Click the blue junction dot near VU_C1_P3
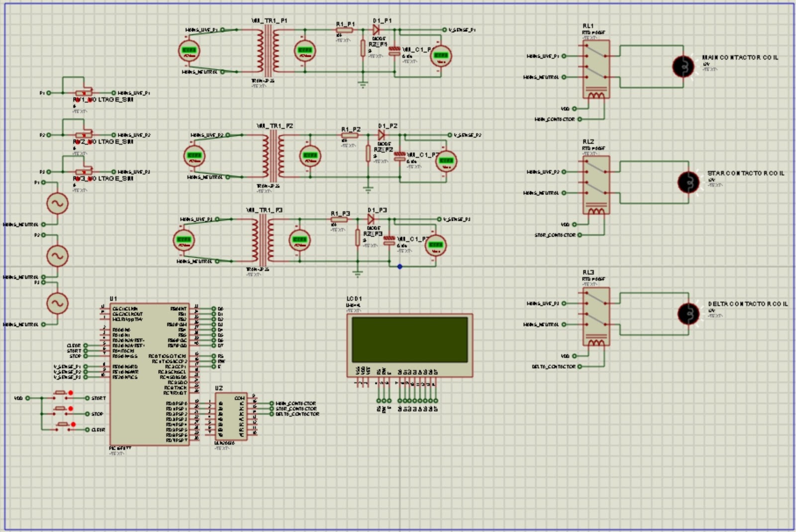796x532 pixels. pyautogui.click(x=399, y=266)
